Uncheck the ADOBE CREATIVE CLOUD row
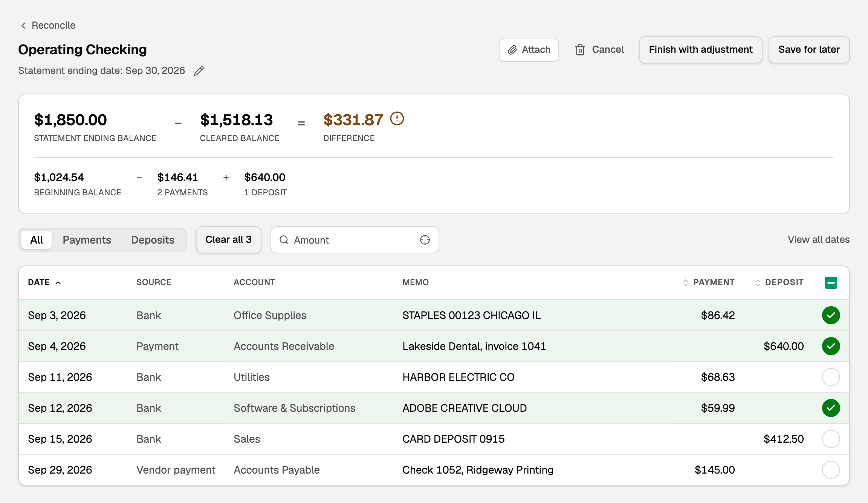Viewport: 868px width, 503px height. pyautogui.click(x=831, y=408)
